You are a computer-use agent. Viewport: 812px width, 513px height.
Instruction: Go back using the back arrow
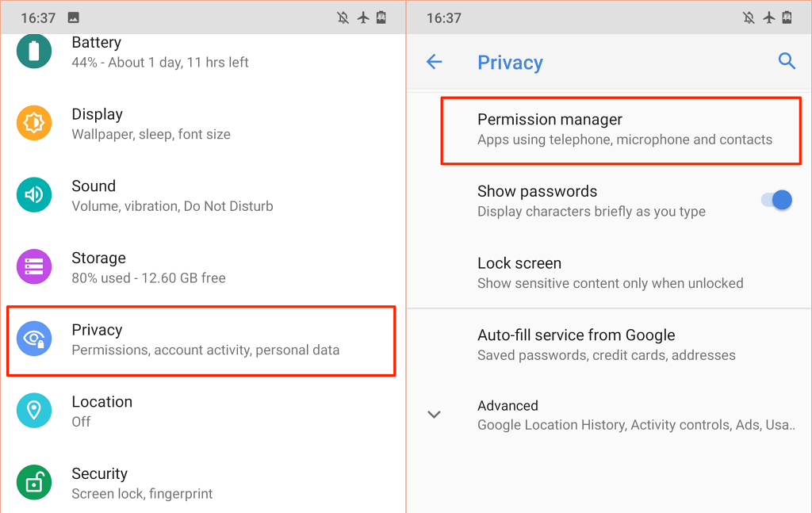point(435,62)
